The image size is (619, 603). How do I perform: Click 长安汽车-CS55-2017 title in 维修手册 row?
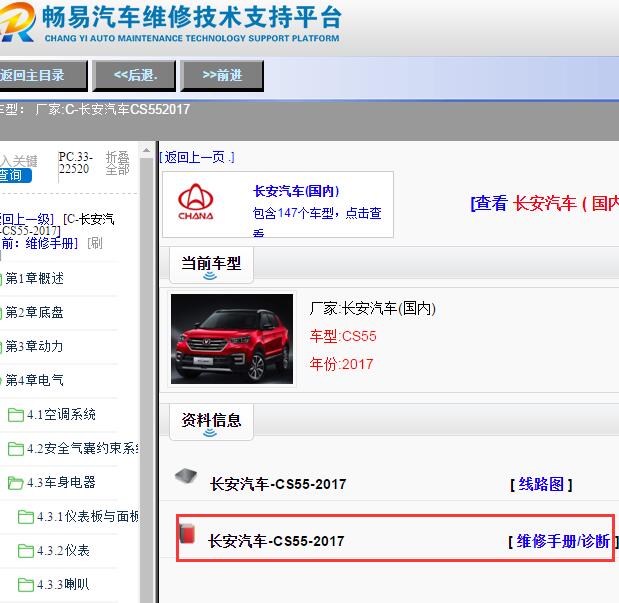click(x=276, y=541)
